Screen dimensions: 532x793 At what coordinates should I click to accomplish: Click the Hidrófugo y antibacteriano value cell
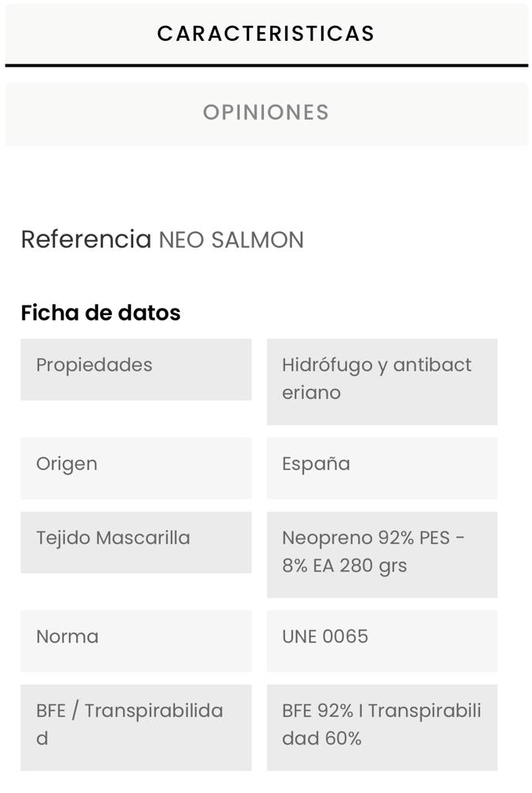pyautogui.click(x=382, y=382)
